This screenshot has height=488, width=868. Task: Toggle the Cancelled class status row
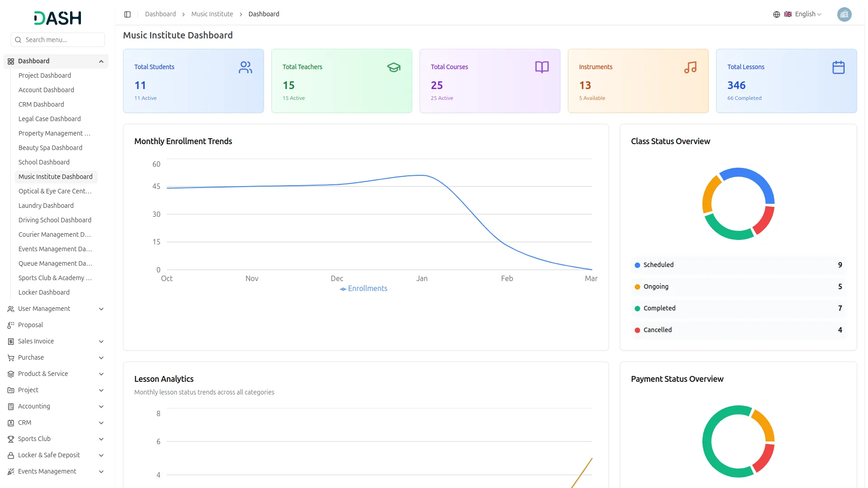point(738,330)
